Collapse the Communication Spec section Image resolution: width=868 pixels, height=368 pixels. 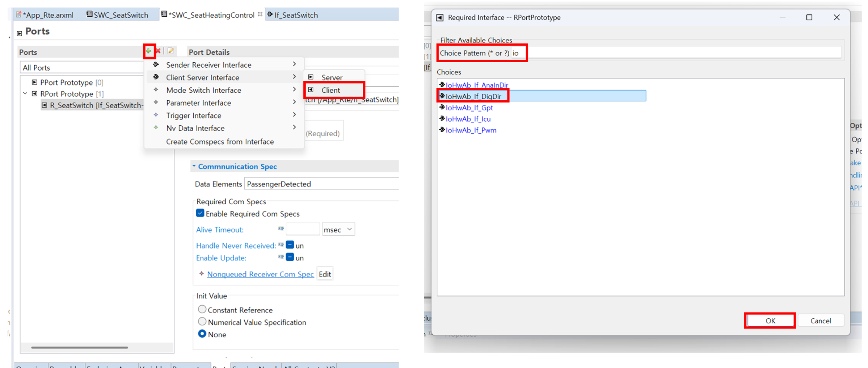point(194,166)
